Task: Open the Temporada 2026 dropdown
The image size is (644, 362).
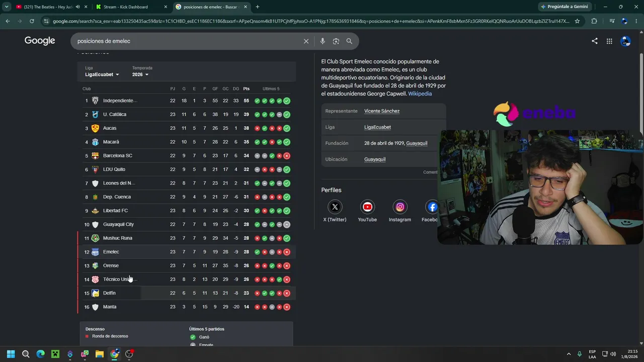Action: (x=140, y=74)
